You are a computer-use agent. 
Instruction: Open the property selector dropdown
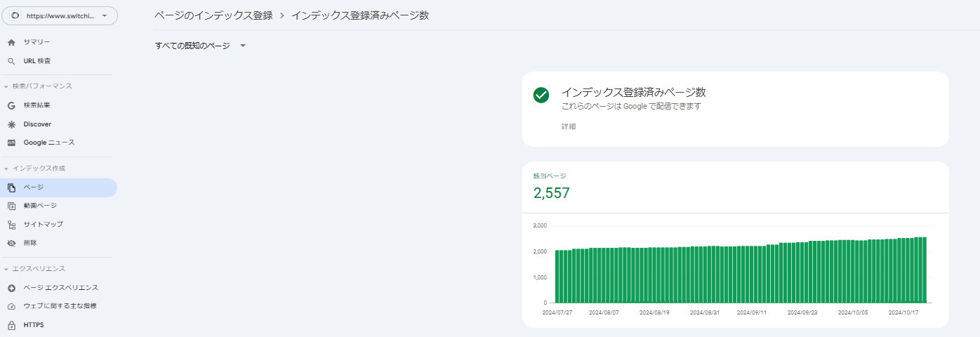(60, 15)
